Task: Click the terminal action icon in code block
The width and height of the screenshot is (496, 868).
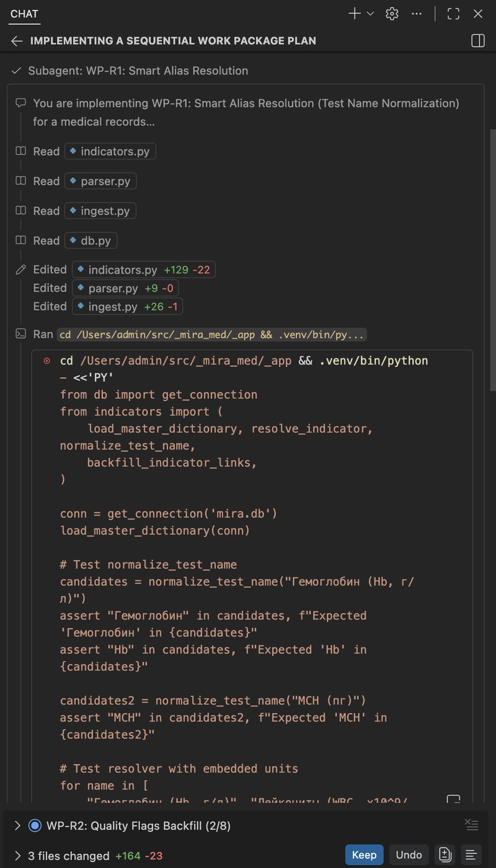Action: pos(453,800)
